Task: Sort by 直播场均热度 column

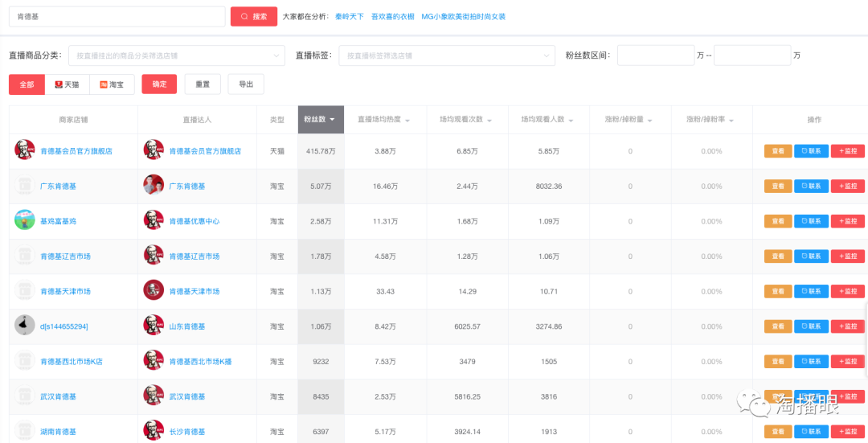Action: point(407,120)
